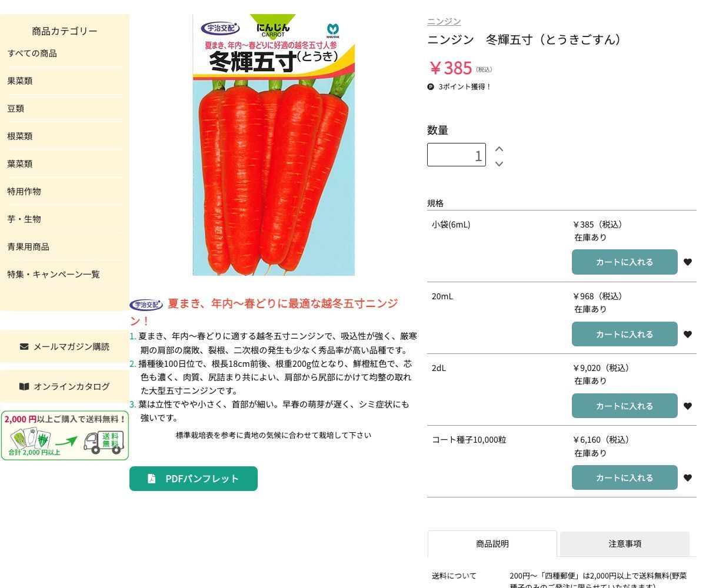This screenshot has height=588, width=706.
Task: Toggle the favorite heart for 20mL
Action: click(688, 334)
